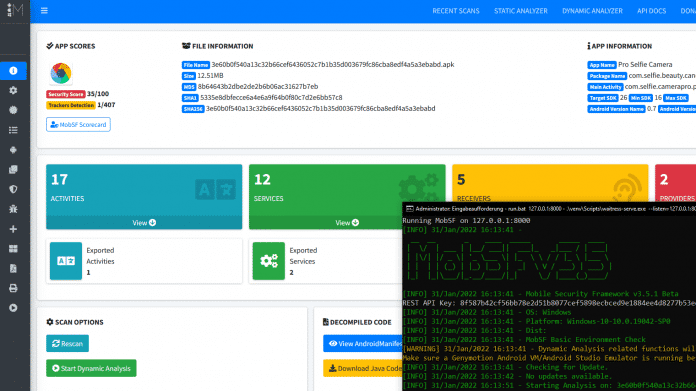Click the Exported Services green gears tile
Image resolution: width=696 pixels, height=391 pixels.
pyautogui.click(x=269, y=261)
